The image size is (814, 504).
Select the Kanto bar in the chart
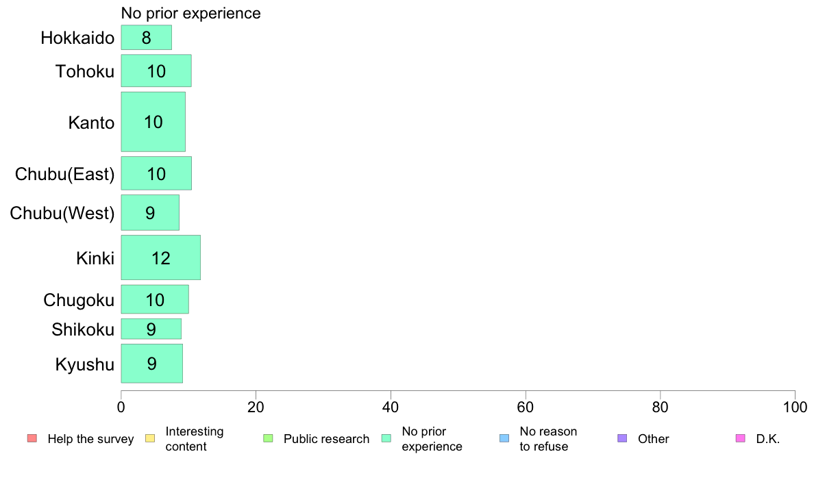(x=153, y=122)
